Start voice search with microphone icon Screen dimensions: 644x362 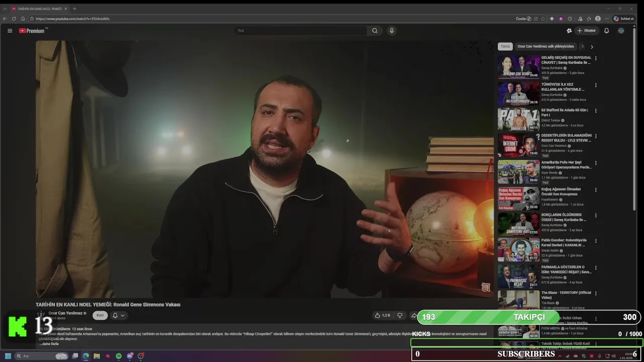(x=391, y=31)
